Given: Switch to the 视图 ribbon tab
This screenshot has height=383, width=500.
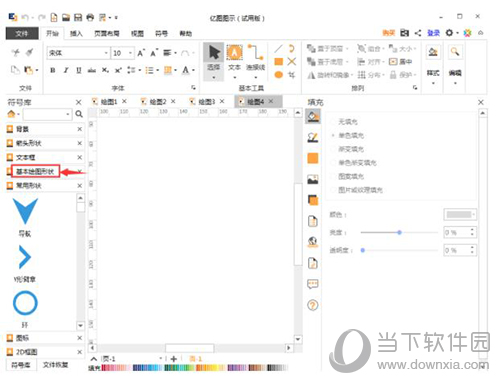Looking at the screenshot, I should click(x=137, y=33).
